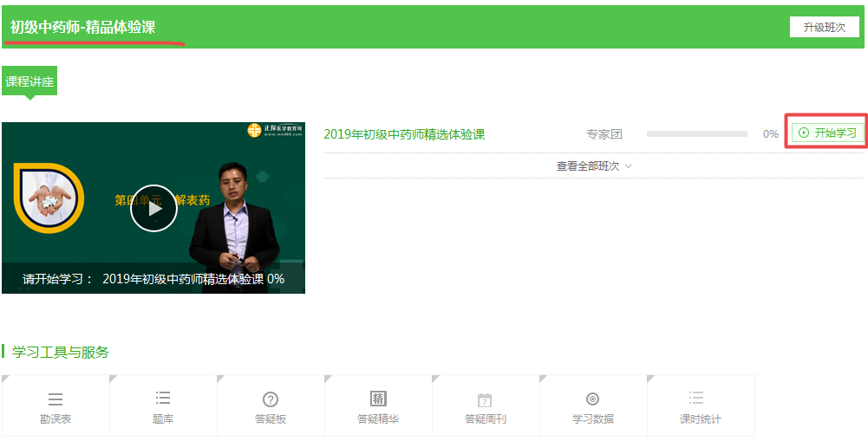Select the 课程讲座 tab

(x=29, y=81)
